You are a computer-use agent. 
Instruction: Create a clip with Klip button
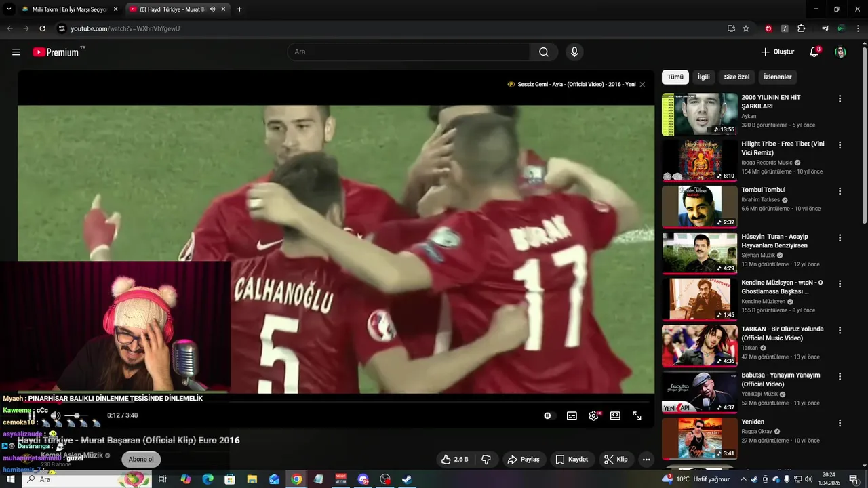pyautogui.click(x=616, y=459)
